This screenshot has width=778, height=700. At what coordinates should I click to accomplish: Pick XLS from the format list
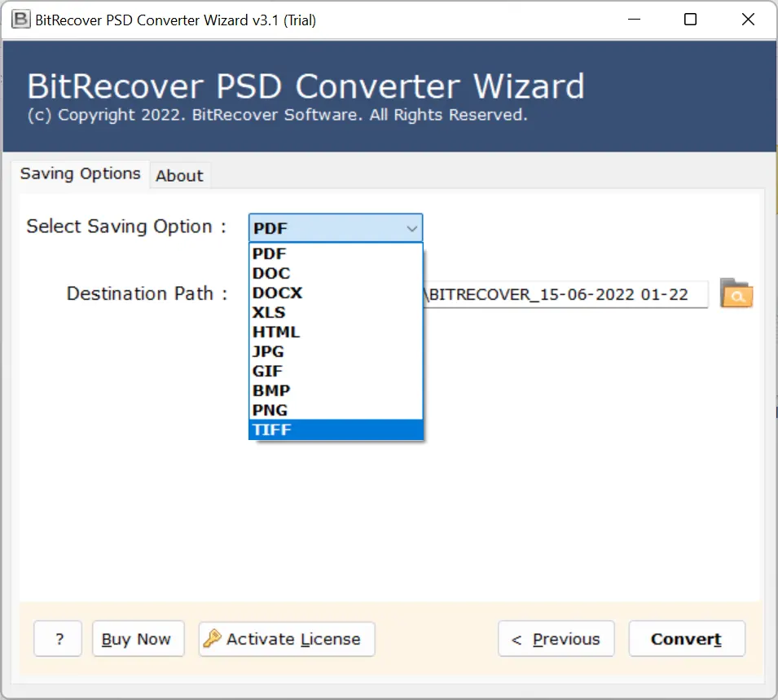coord(336,312)
